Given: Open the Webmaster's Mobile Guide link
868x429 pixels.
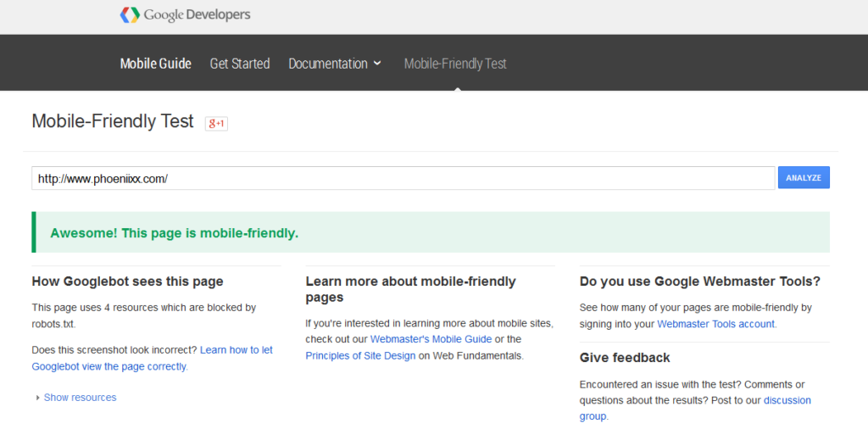Looking at the screenshot, I should pos(431,339).
